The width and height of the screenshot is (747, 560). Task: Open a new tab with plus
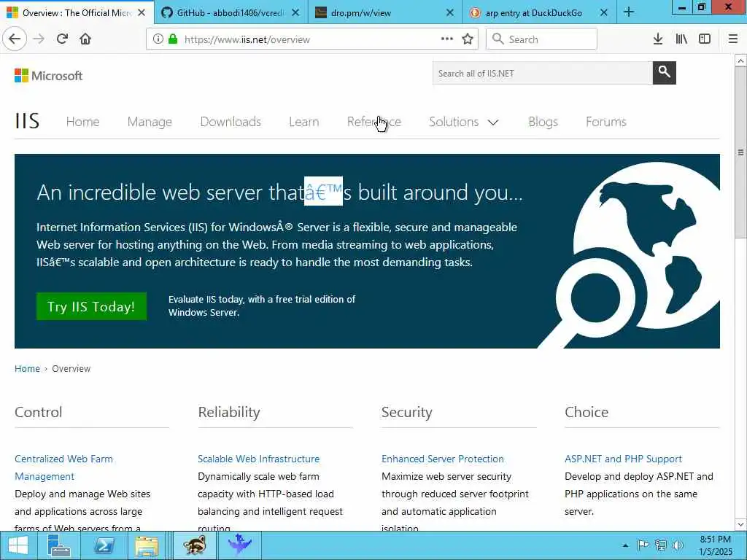coord(629,12)
